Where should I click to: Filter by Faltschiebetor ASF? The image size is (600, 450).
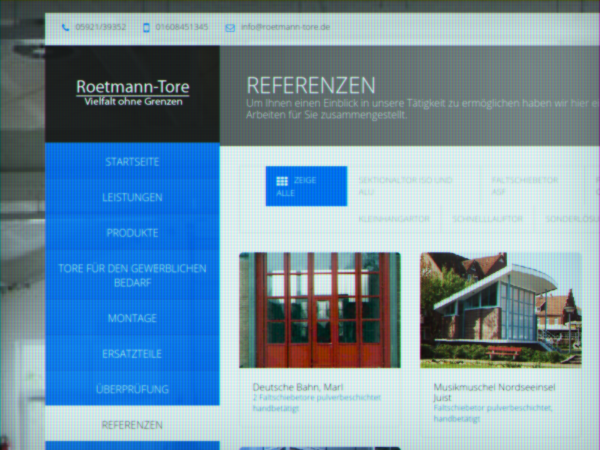525,186
